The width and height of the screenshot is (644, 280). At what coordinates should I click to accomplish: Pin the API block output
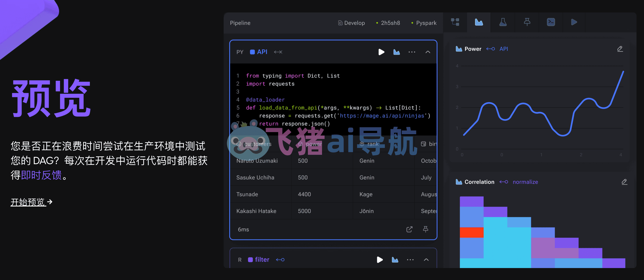(425, 229)
